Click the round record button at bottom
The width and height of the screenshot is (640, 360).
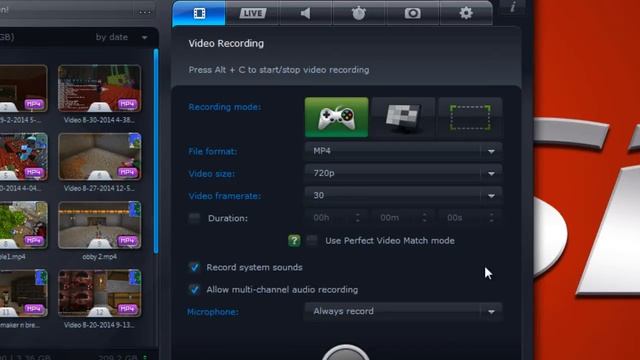[x=345, y=352]
